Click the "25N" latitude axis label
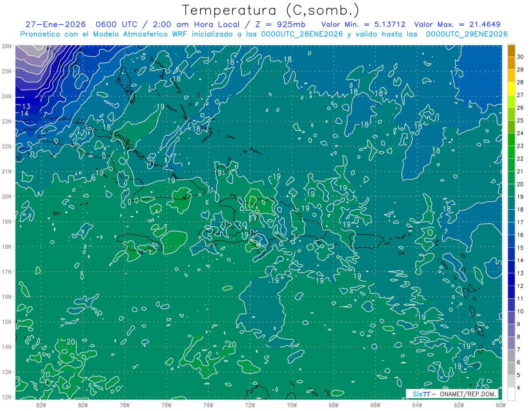The width and height of the screenshot is (532, 411). tap(7, 71)
